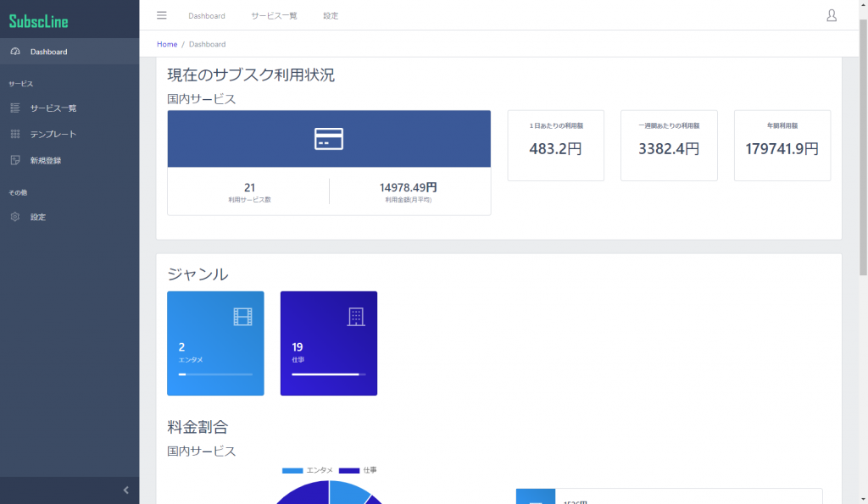Click the progress bar on 仕事 card

tap(329, 374)
